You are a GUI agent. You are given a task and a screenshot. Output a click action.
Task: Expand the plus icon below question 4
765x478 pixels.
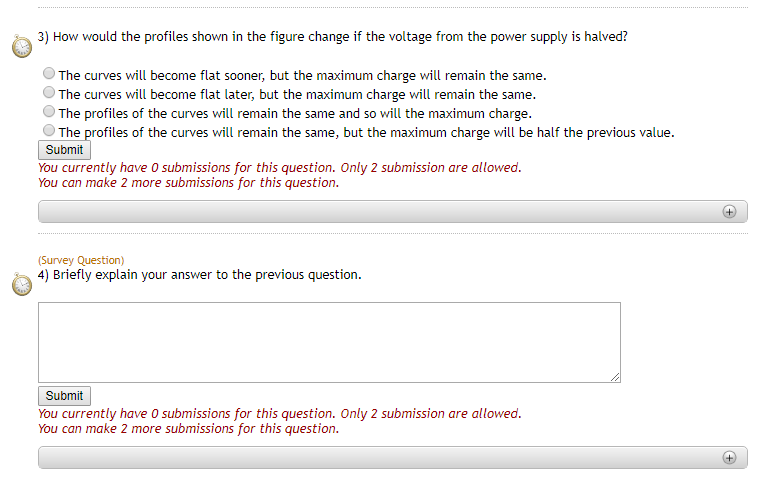[x=729, y=458]
